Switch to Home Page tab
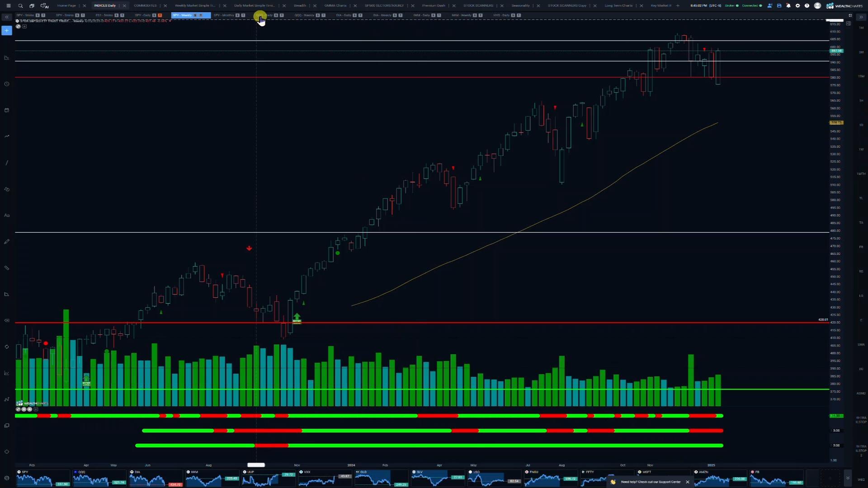 (66, 5)
